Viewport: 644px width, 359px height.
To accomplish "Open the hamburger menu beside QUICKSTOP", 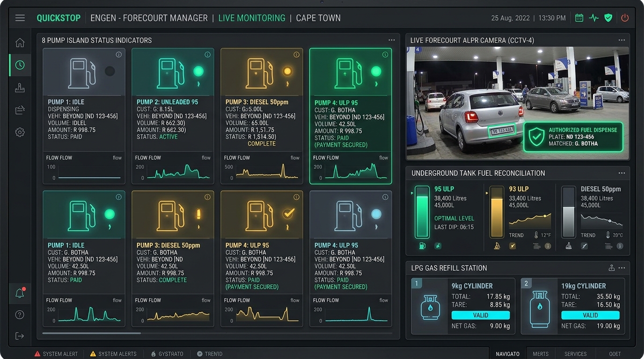I will pos(20,18).
